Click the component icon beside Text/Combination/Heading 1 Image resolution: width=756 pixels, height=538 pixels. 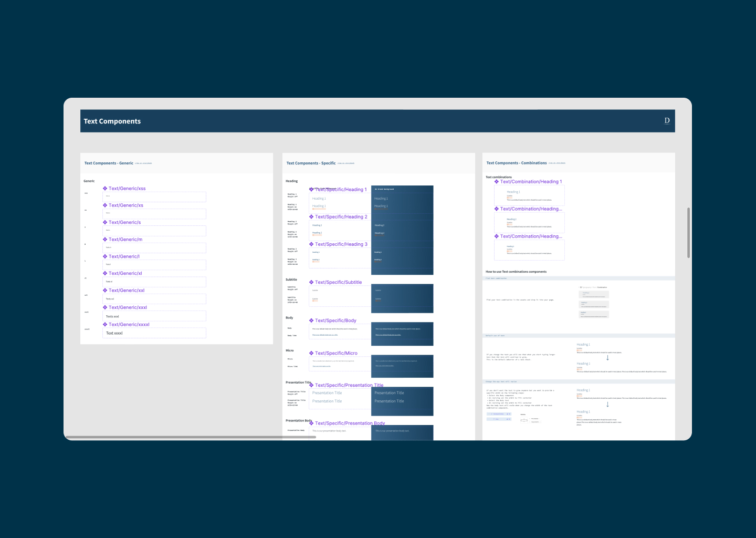497,181
